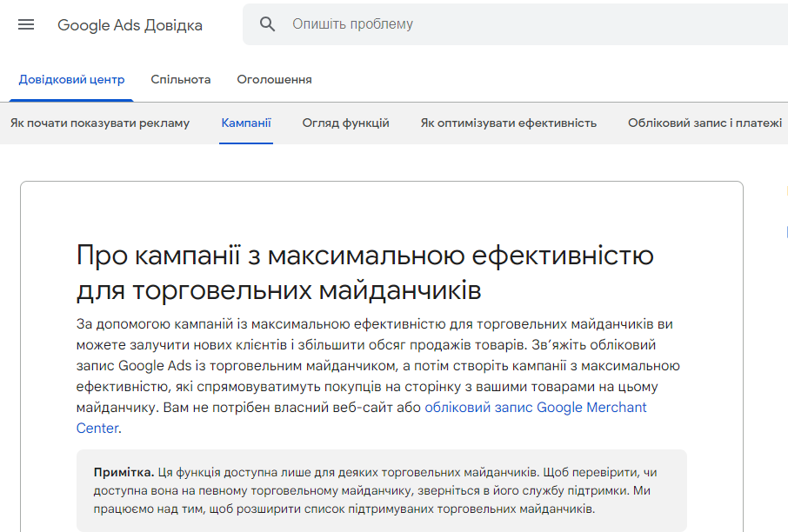Open 'Як оптимізувати ефективність' section
The height and width of the screenshot is (532, 788).
coord(508,123)
